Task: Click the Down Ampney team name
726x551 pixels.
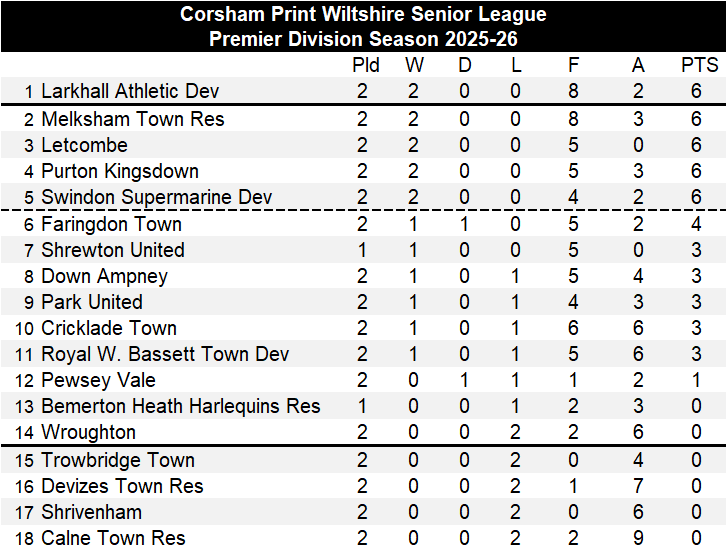Action: 104,276
